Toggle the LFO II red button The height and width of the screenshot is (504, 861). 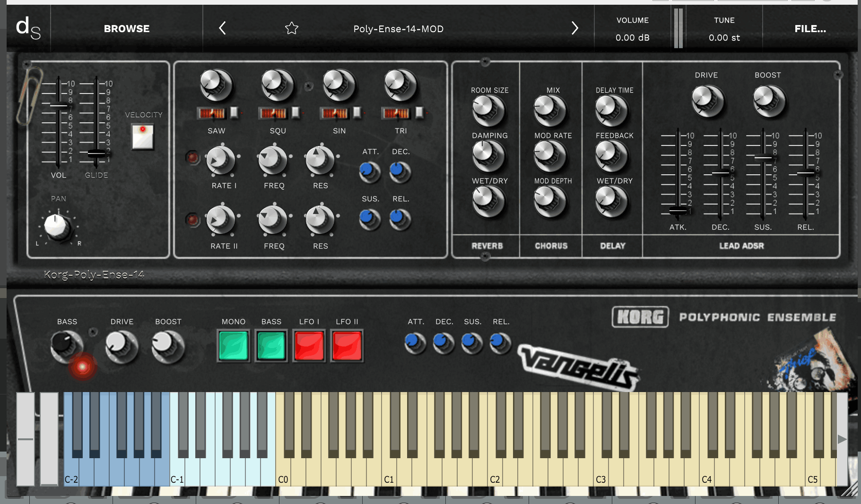(x=347, y=346)
